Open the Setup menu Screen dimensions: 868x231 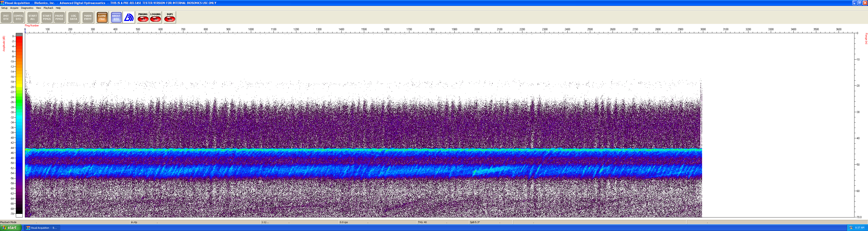[x=4, y=8]
